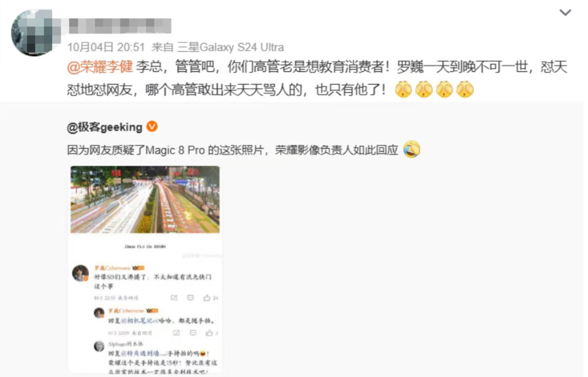Viewport: 588px width, 377px height.
Task: Open the blurred username profile link
Action: [120, 26]
